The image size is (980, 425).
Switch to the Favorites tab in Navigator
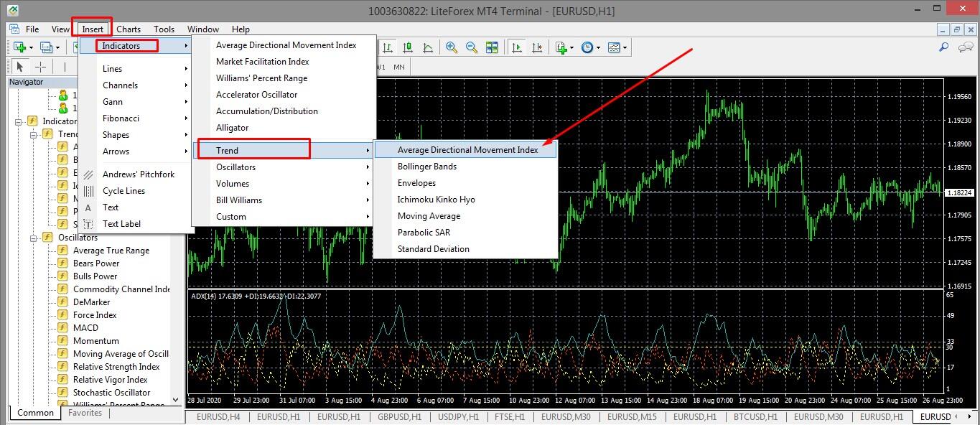(x=85, y=413)
